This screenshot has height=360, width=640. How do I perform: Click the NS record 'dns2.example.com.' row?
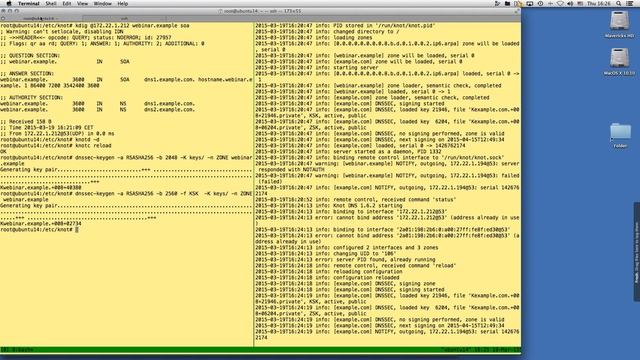(x=98, y=110)
